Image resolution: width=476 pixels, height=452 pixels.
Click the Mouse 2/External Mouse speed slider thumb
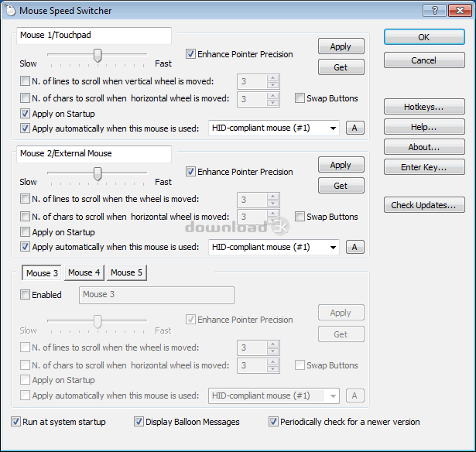(98, 173)
